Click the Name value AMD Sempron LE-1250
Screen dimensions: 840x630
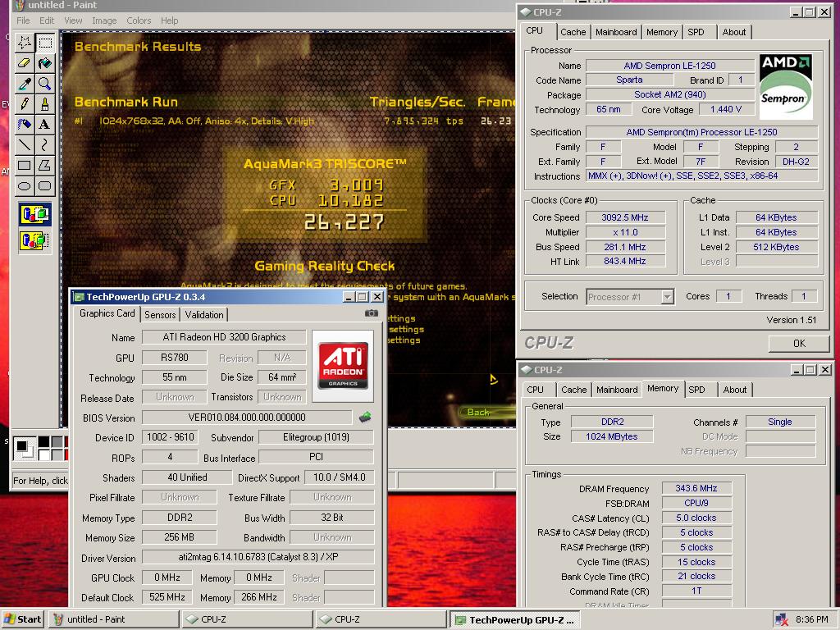[x=669, y=66]
